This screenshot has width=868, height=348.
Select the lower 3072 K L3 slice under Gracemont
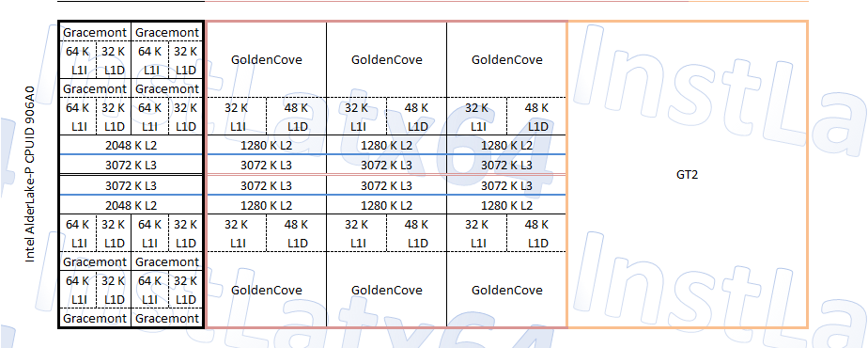click(132, 185)
